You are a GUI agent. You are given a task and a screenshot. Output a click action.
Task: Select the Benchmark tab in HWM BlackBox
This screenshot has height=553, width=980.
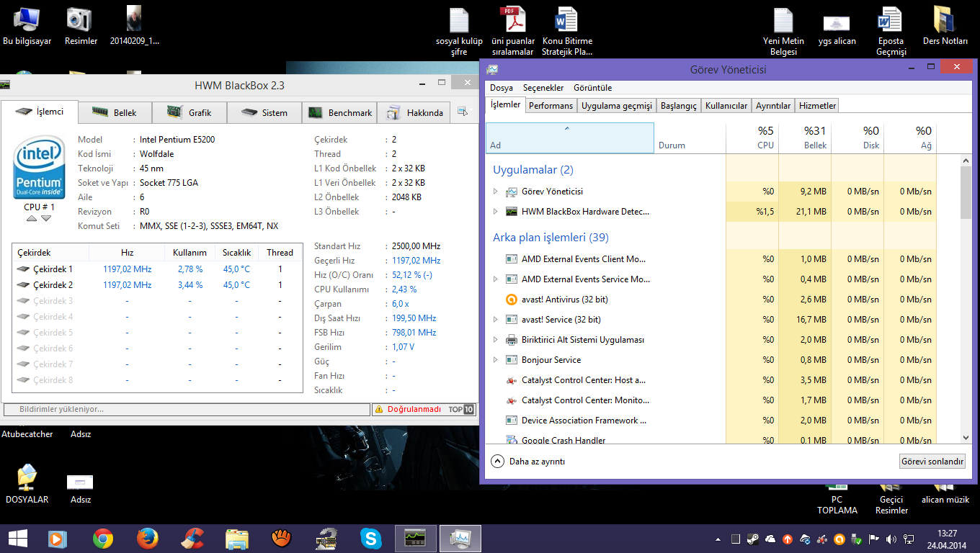(x=339, y=112)
